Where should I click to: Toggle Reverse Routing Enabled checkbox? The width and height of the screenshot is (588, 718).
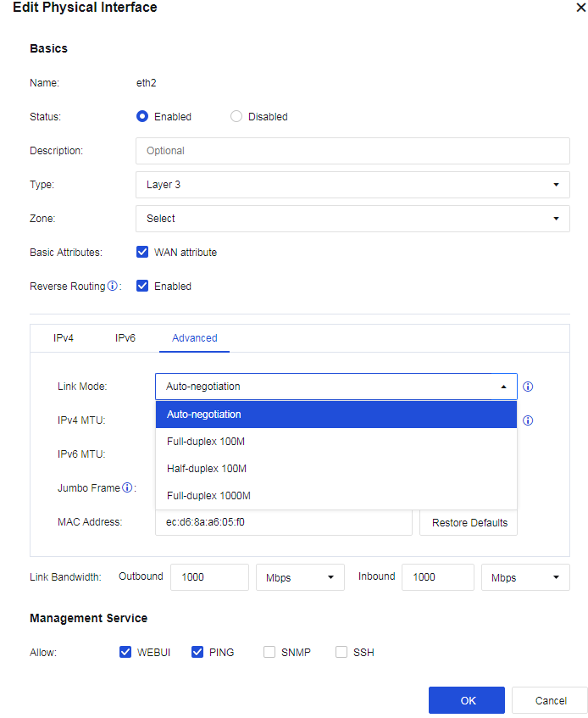[142, 287]
